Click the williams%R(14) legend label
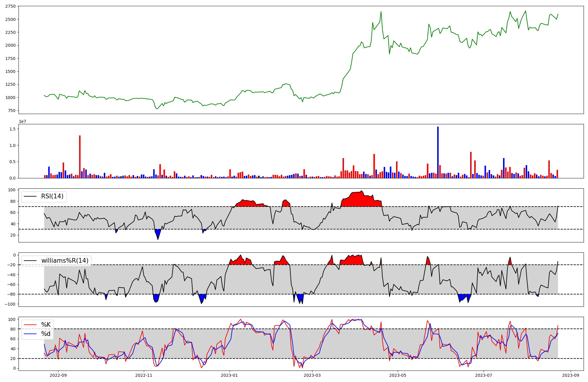Image resolution: width=588 pixels, height=382 pixels. click(65, 261)
